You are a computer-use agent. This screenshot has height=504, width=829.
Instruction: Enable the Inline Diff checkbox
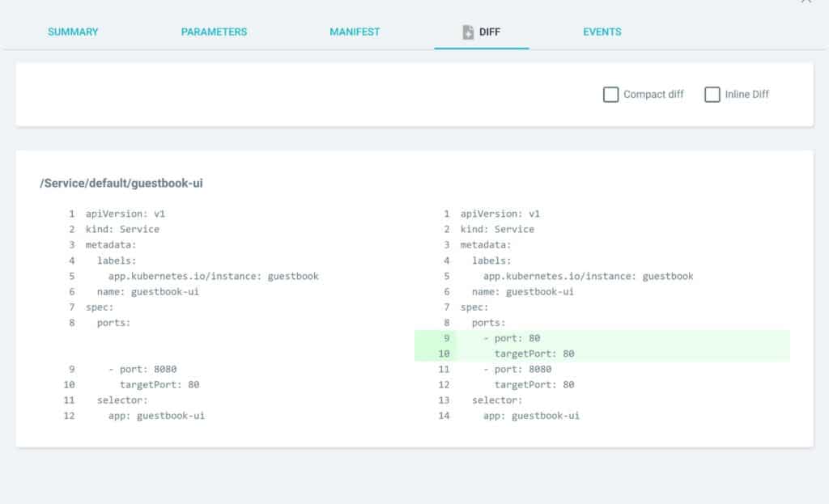[712, 95]
